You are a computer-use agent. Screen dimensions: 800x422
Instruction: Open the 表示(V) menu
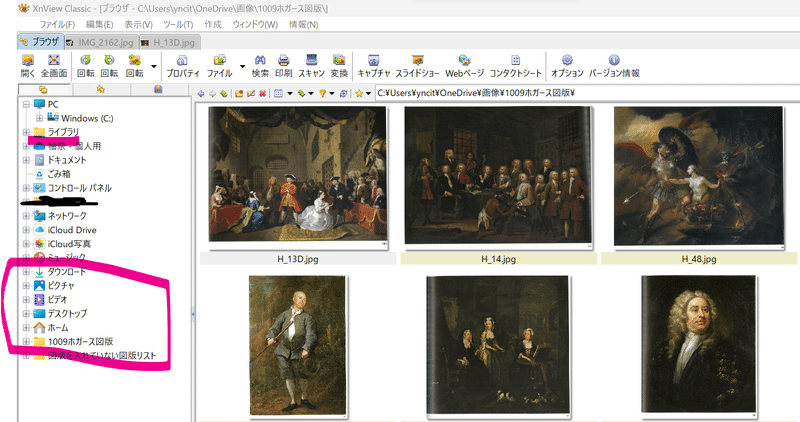(138, 24)
